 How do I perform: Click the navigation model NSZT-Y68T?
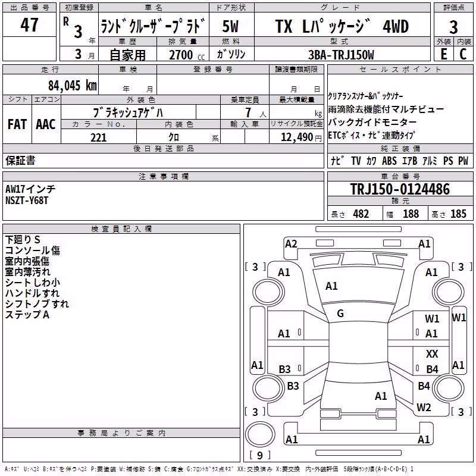coord(27,201)
